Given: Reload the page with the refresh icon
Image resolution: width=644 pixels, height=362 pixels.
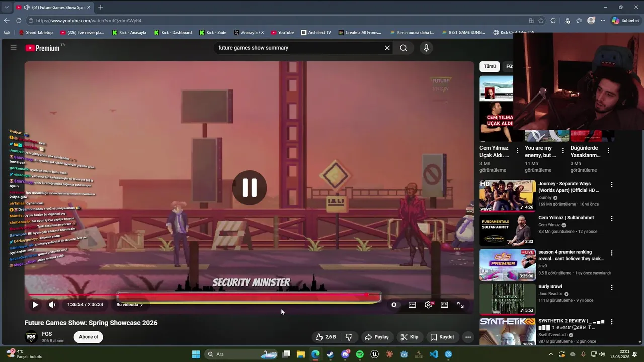Looking at the screenshot, I should pos(19,21).
